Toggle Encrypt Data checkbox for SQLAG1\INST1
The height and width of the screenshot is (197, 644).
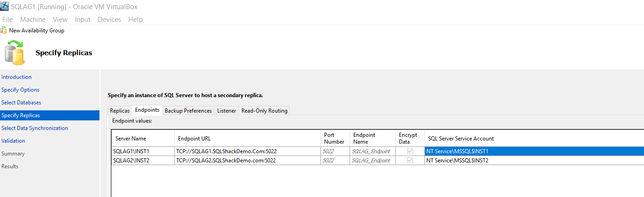410,151
